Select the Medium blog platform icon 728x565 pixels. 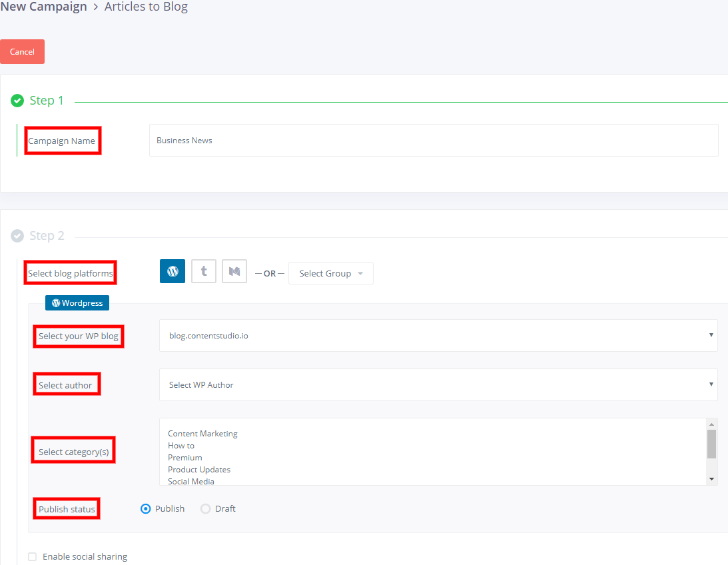pyautogui.click(x=234, y=271)
